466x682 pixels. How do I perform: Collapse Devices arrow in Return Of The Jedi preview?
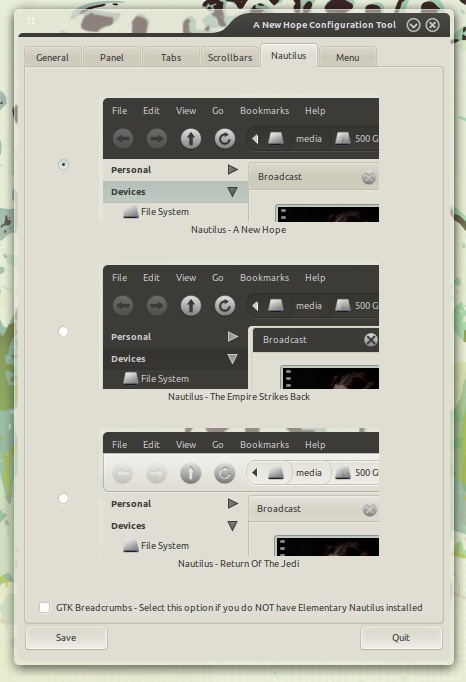[232, 526]
